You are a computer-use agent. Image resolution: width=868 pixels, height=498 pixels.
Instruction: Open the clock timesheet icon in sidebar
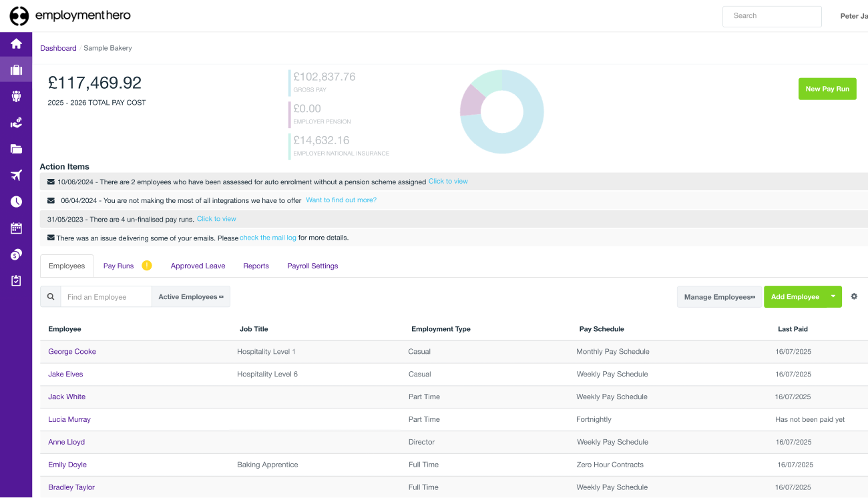(x=16, y=202)
